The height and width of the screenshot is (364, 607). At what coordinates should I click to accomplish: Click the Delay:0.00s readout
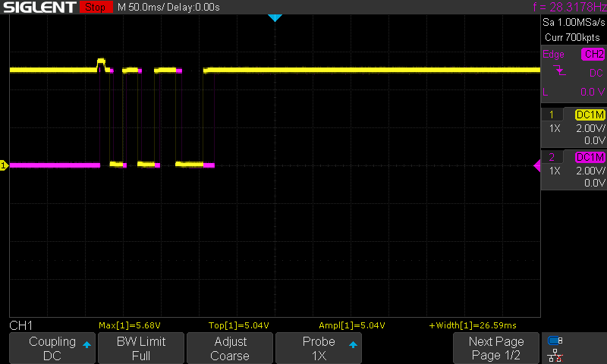coord(193,7)
